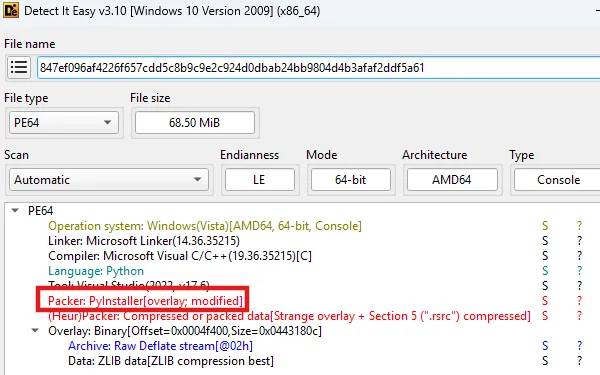Click the S marker on the Language: Python row
This screenshot has width=600, height=375.
coord(545,271)
